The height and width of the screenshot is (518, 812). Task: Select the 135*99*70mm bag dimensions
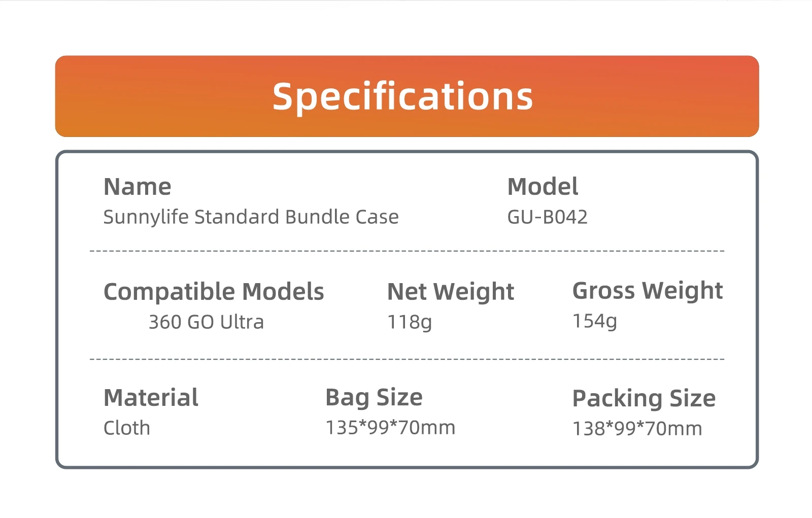tap(390, 428)
